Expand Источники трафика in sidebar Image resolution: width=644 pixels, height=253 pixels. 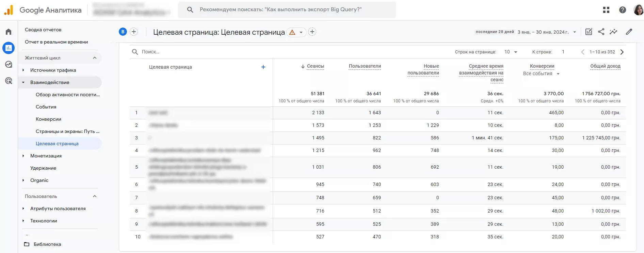[23, 70]
